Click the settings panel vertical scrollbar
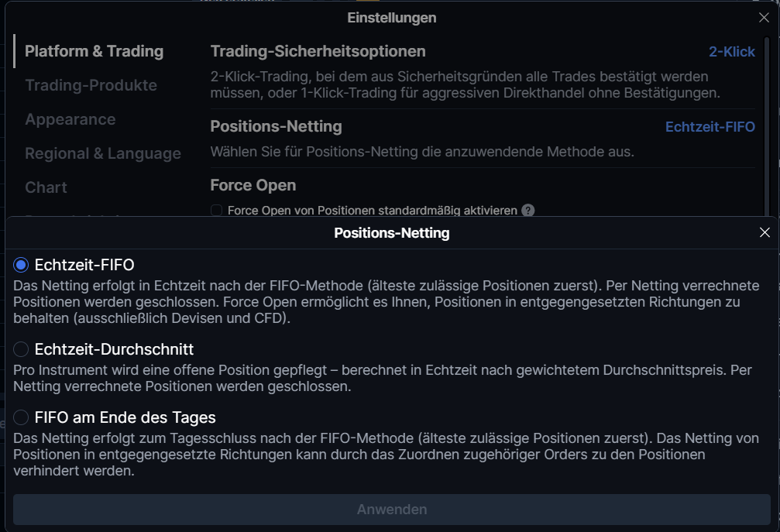Image resolution: width=780 pixels, height=532 pixels. 767,125
